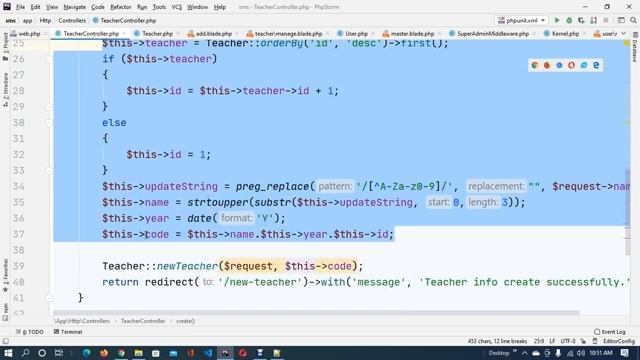Open the Edit menu

point(36,7)
